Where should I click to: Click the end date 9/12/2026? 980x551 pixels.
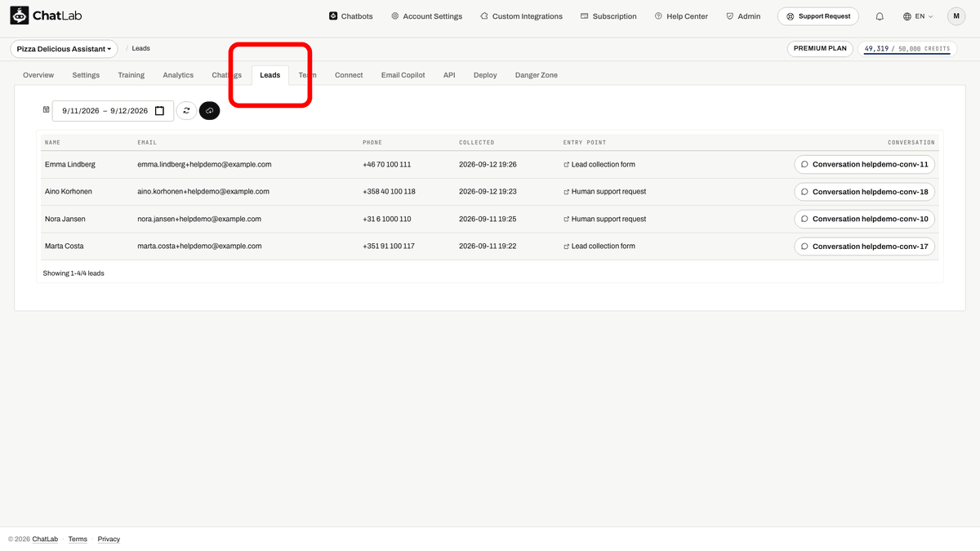click(x=129, y=111)
